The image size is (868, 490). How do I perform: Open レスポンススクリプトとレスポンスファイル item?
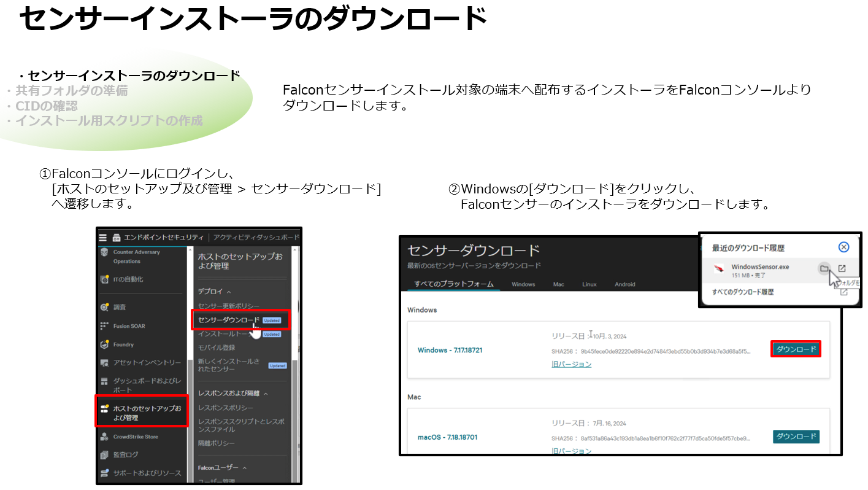pos(241,426)
